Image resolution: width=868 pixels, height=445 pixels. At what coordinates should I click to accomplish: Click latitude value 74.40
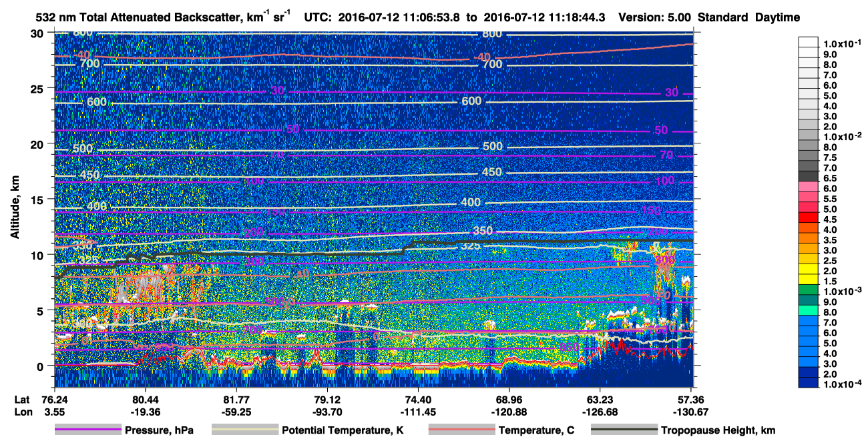418,400
